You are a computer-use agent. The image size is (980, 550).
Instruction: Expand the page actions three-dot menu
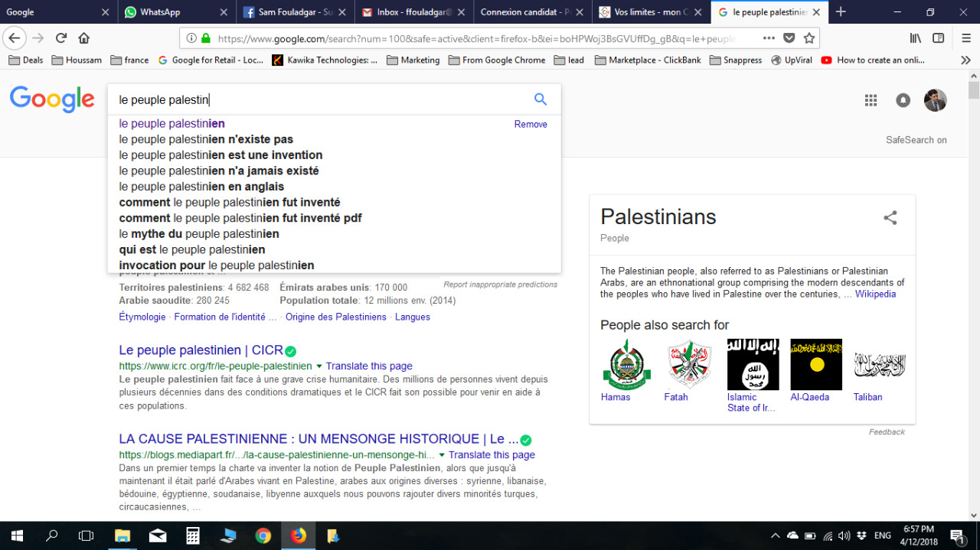pyautogui.click(x=769, y=38)
